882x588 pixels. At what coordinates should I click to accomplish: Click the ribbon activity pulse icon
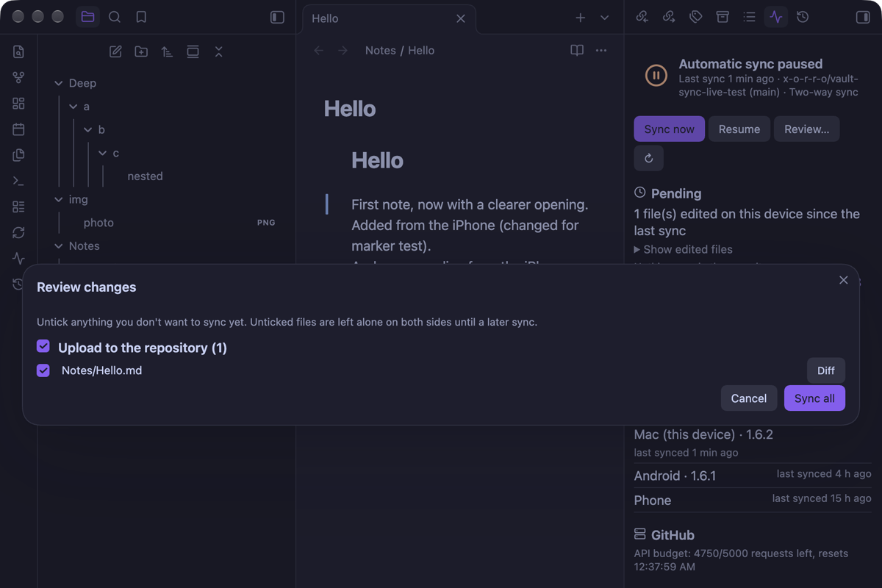point(18,258)
